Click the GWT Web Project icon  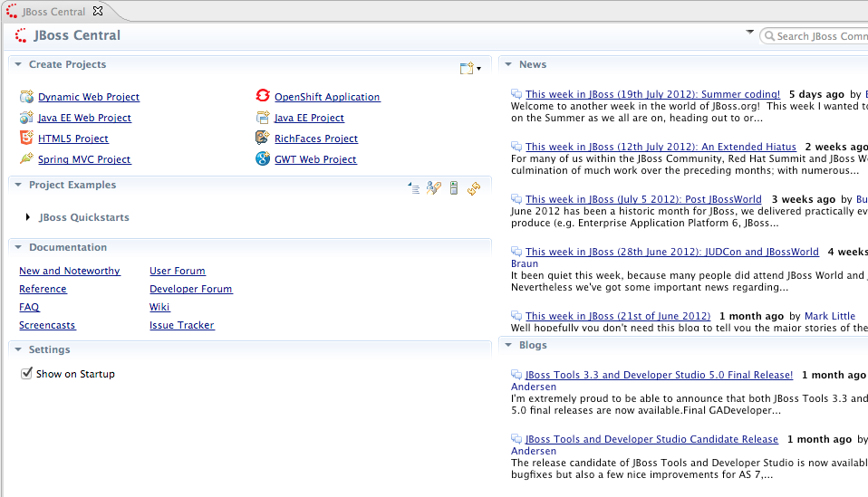(x=263, y=158)
